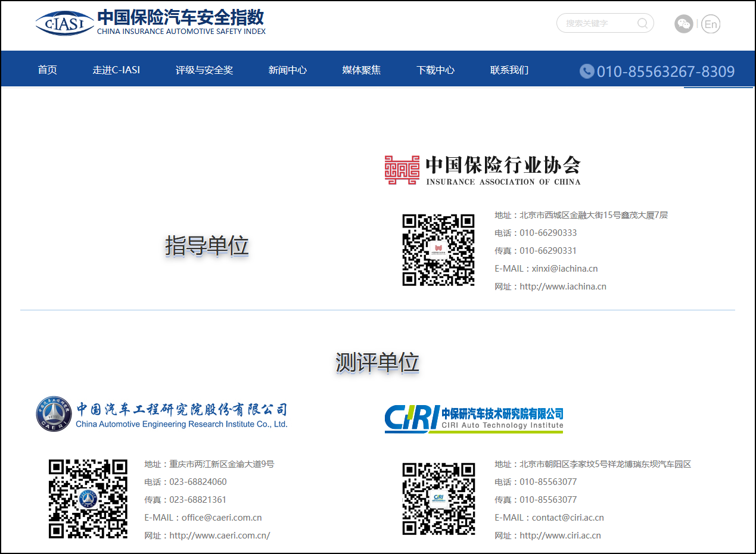Click the China Automotive Engineering Research Institute logo

[x=161, y=413]
